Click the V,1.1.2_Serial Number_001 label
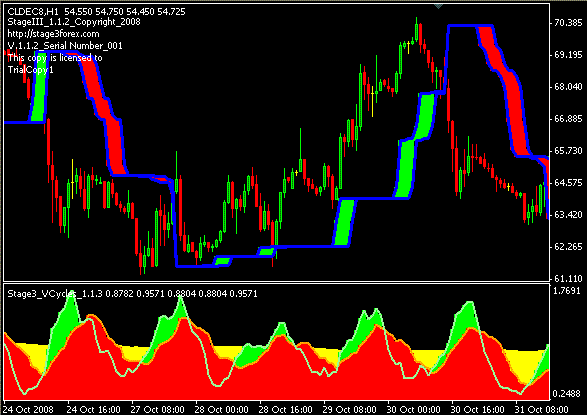The height and width of the screenshot is (415, 588). point(65,46)
